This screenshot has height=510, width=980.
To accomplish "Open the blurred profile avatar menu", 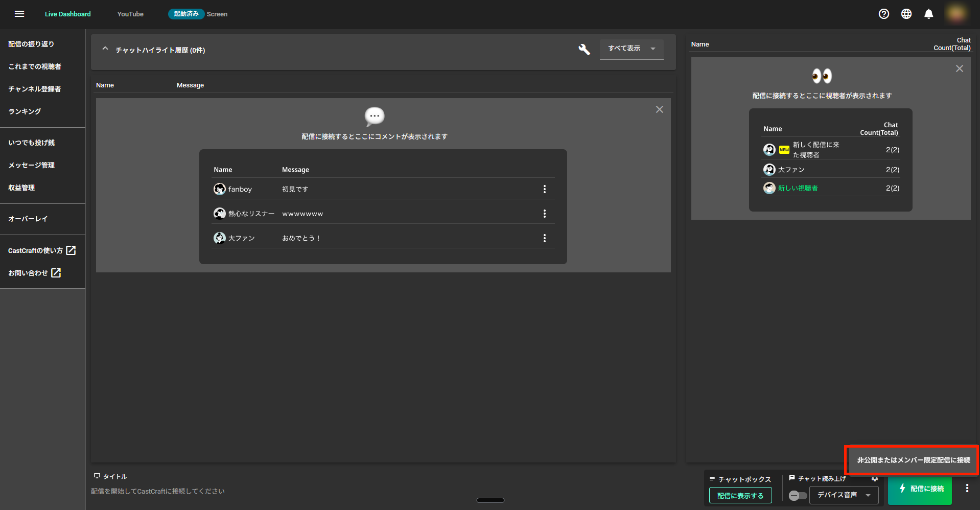I will (956, 14).
